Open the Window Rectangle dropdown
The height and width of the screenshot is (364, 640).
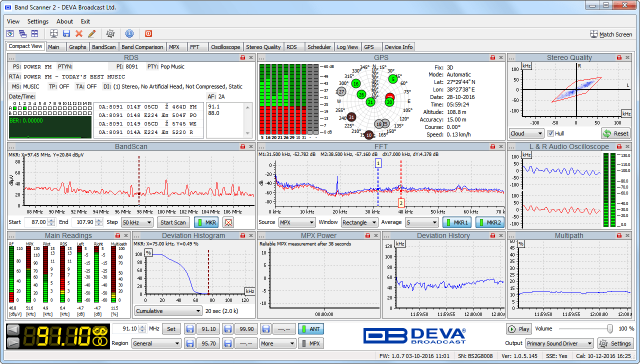(x=359, y=222)
